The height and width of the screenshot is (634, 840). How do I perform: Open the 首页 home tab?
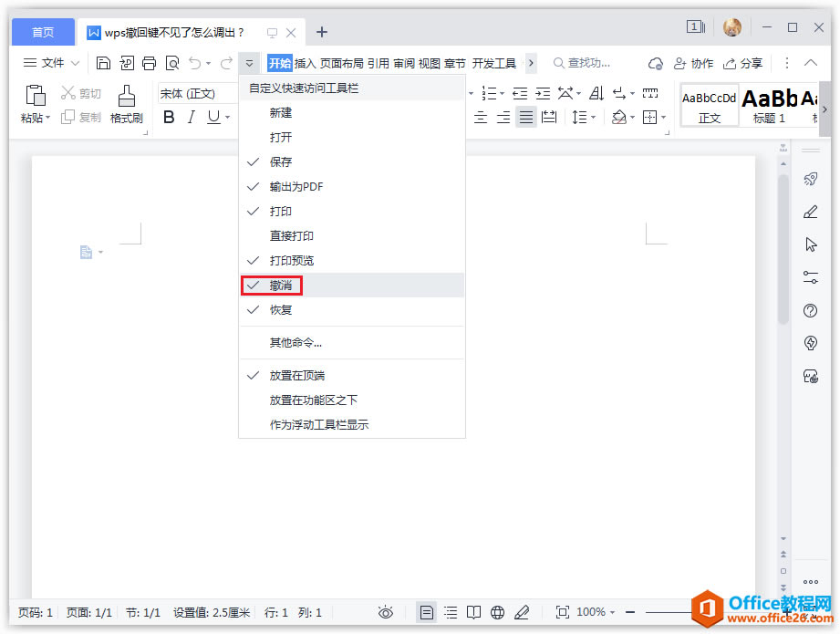click(x=43, y=32)
